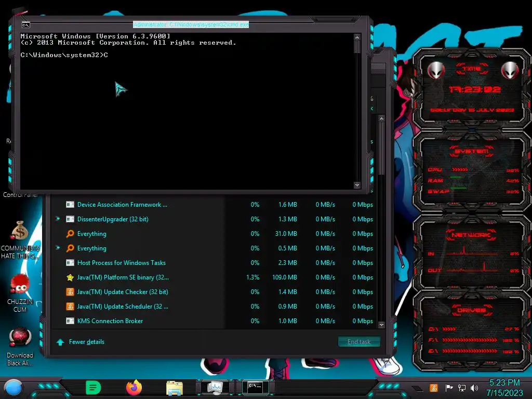Open the Start orb on the taskbar

click(x=13, y=388)
